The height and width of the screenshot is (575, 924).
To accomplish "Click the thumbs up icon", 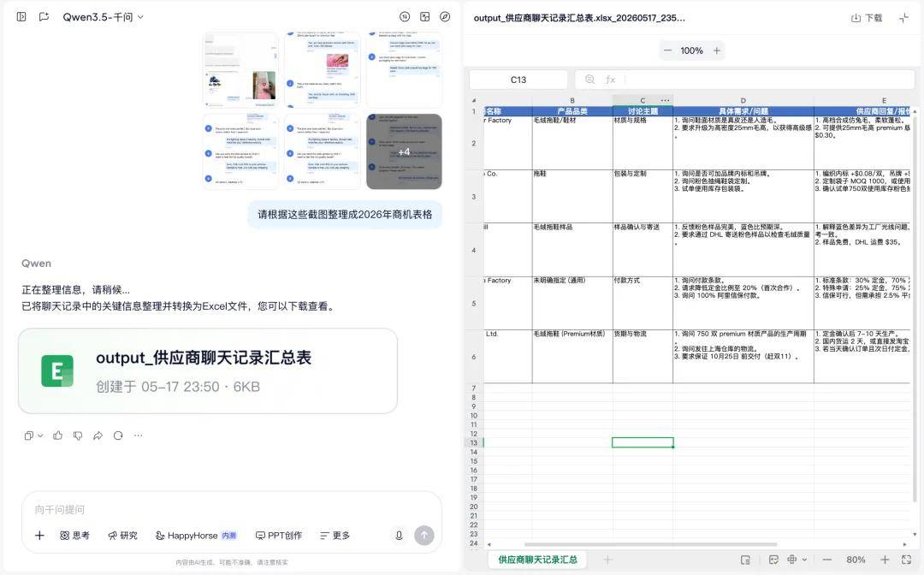I will (58, 436).
